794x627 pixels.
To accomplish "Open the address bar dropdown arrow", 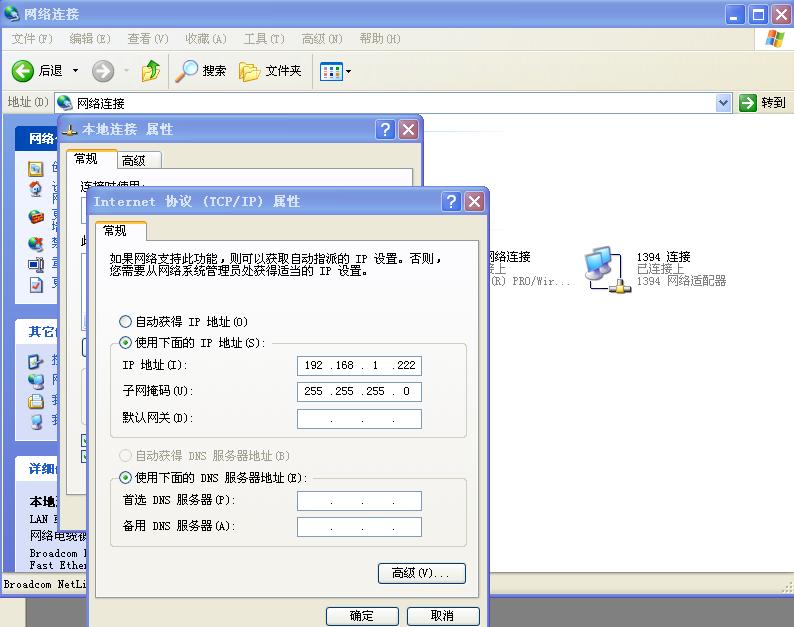I will 724,102.
